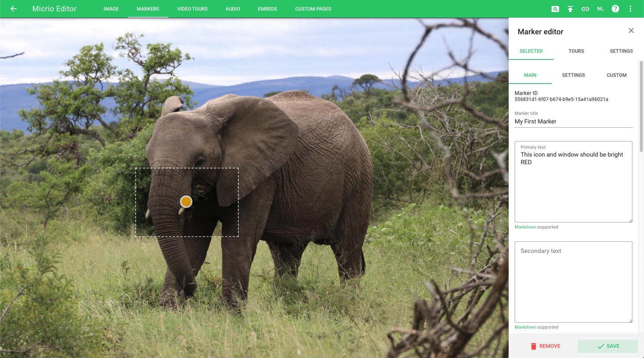
Task: Follow the Markdown link under Primary text
Action: coord(525,227)
